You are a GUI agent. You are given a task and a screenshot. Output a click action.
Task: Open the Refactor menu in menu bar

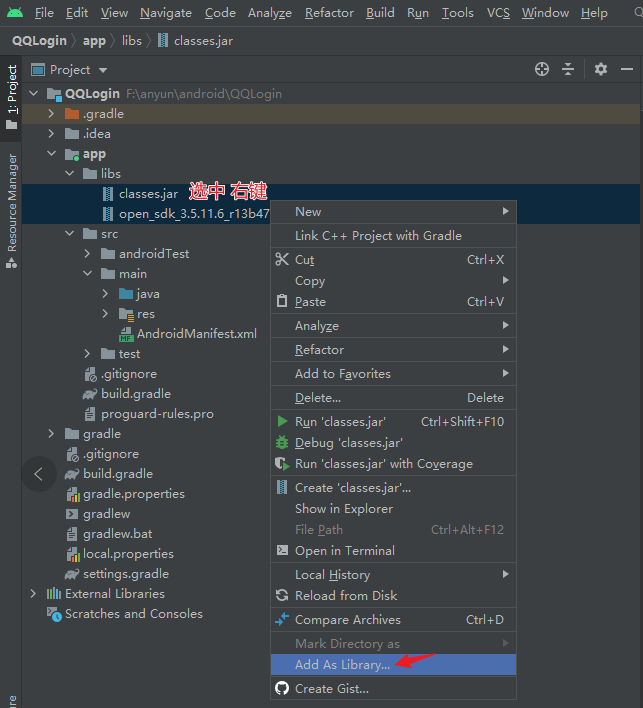coord(329,13)
